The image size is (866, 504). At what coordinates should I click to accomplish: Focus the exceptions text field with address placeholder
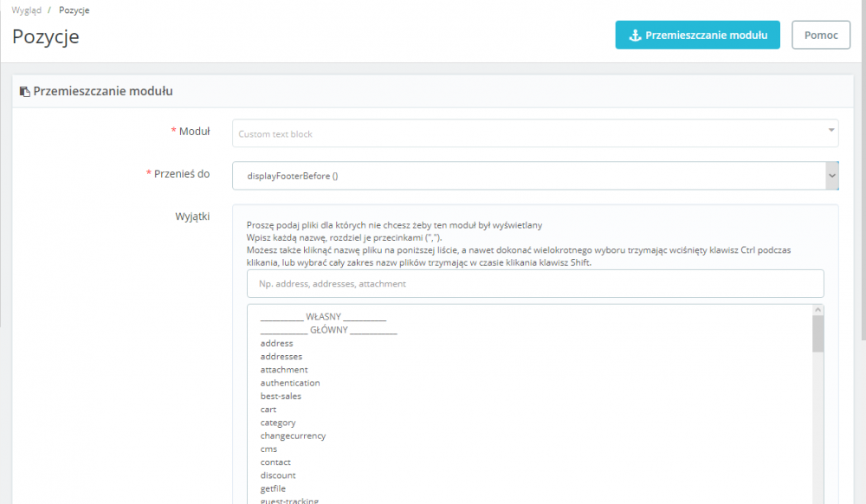click(x=535, y=284)
